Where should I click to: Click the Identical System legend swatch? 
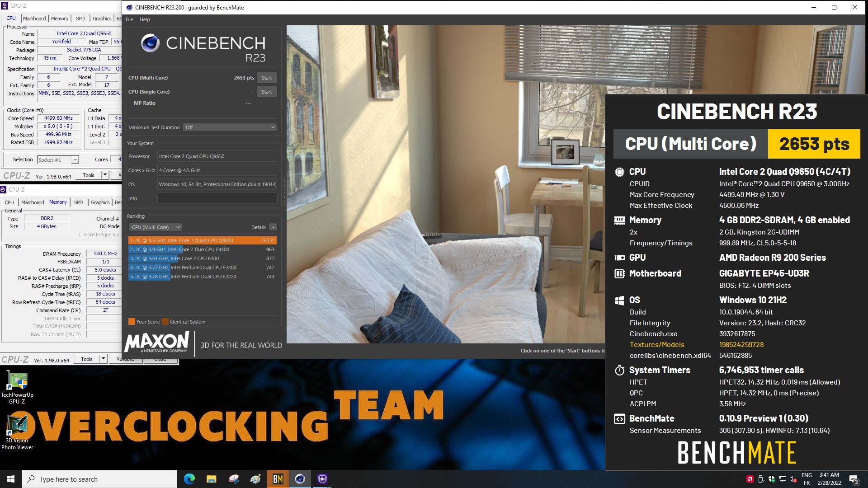165,322
